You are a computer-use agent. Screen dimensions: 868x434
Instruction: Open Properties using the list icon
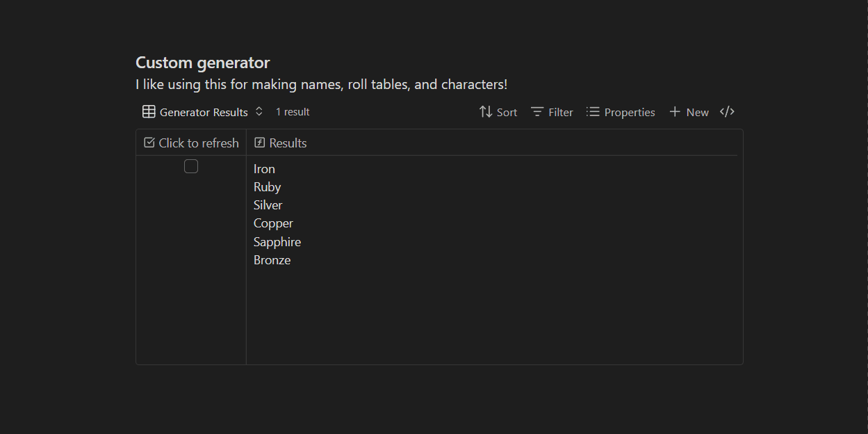click(x=593, y=111)
